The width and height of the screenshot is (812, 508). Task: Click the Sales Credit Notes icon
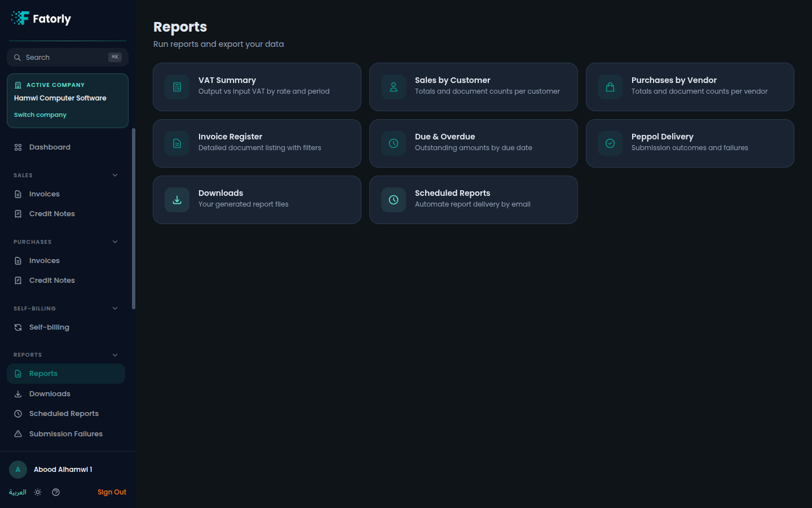18,214
